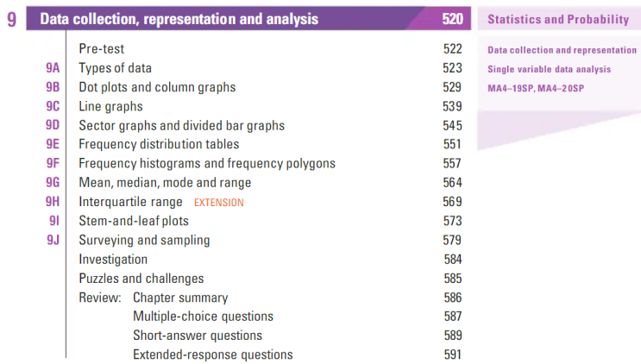Open the chapter 9 Data collection heading
The image size is (641, 364).
coord(179,19)
